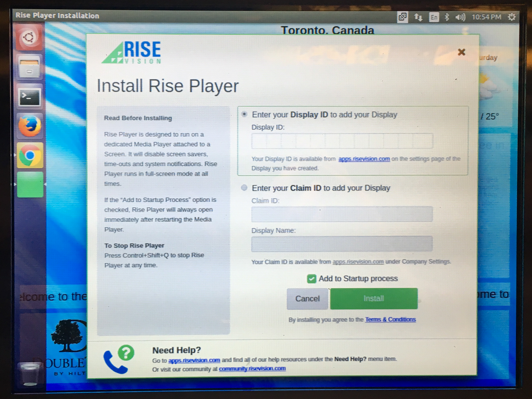Open apps.risevision.com link under Claim ID
The width and height of the screenshot is (532, 399).
[358, 262]
